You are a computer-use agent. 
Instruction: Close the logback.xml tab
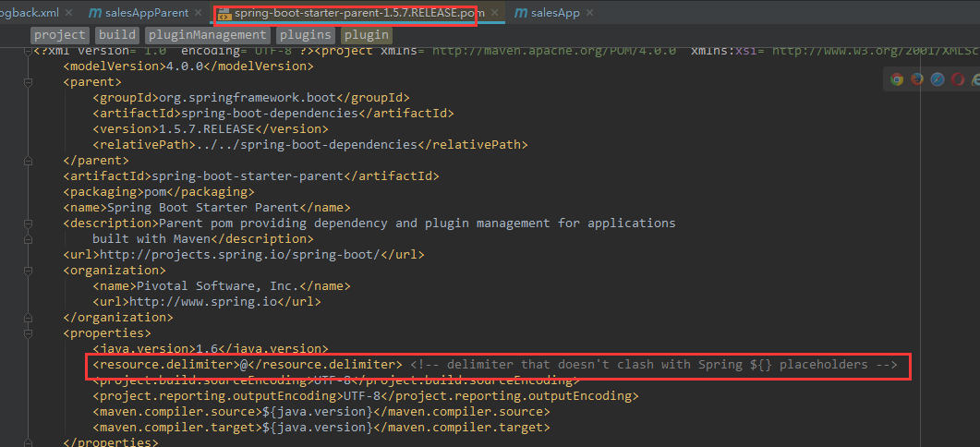click(68, 13)
